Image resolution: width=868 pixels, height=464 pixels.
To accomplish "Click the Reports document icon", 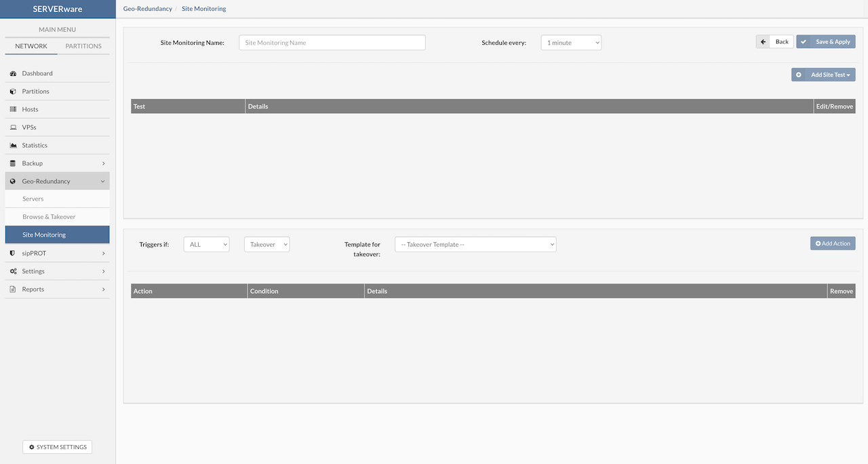I will click(13, 289).
